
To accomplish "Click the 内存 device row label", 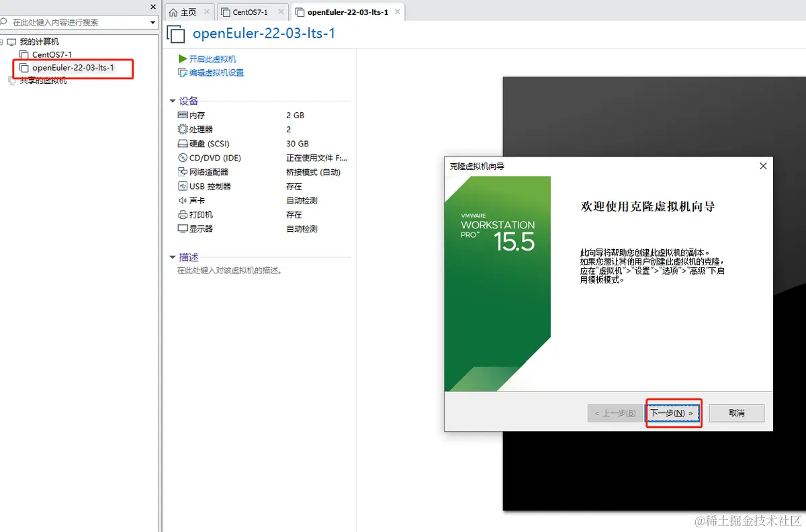I will tap(197, 115).
